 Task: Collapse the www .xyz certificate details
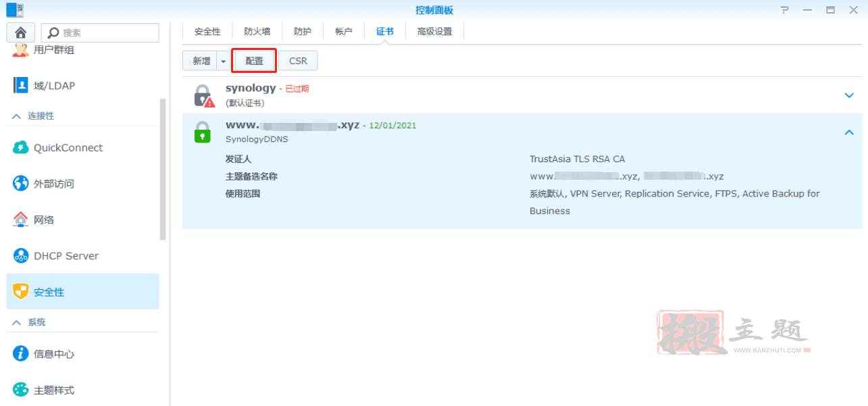point(849,132)
